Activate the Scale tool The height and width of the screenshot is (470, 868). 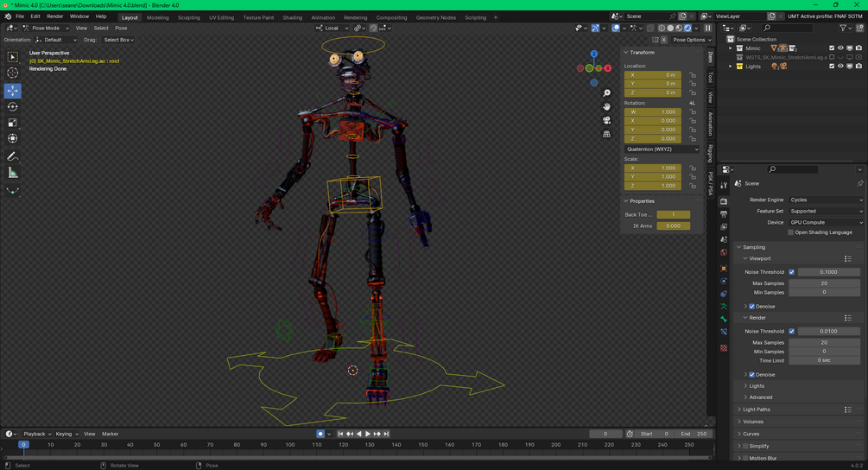(x=13, y=123)
